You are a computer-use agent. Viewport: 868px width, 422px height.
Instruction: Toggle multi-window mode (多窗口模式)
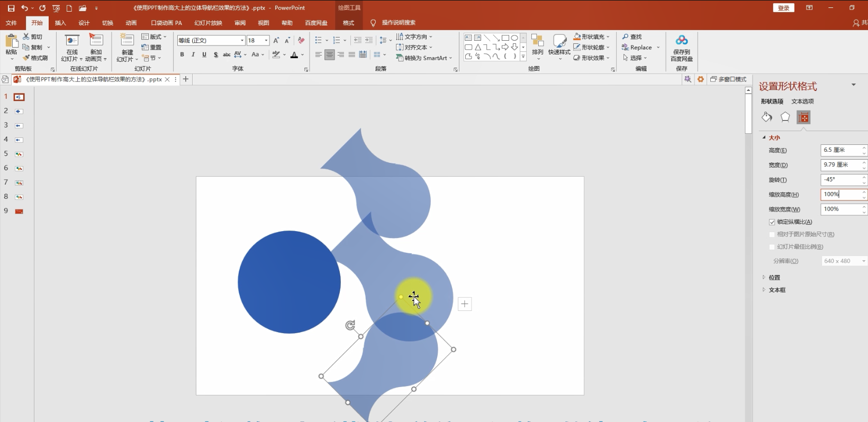click(728, 79)
